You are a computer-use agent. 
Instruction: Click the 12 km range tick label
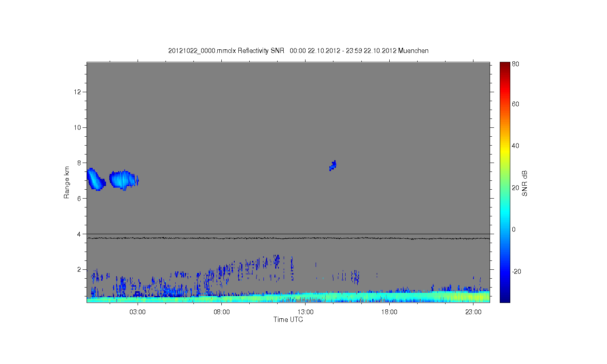pos(78,92)
